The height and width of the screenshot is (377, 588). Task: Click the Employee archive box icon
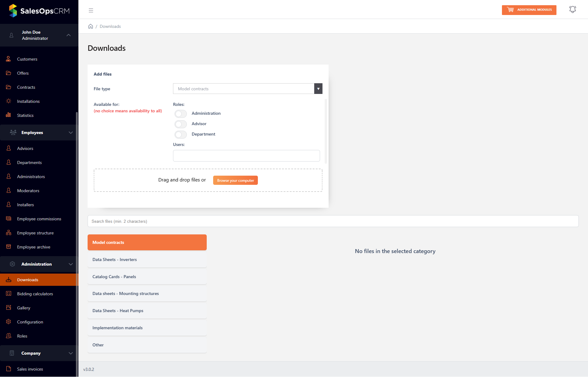click(x=9, y=247)
